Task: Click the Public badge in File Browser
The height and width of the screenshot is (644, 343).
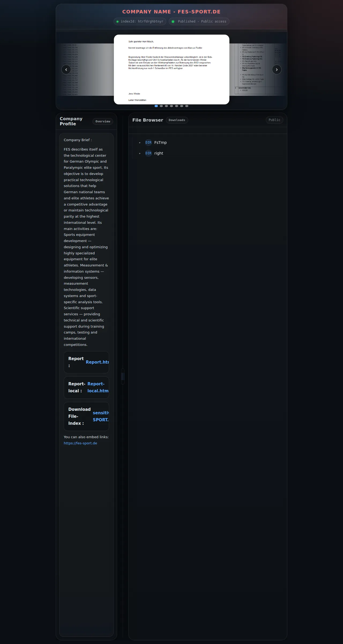Action: point(274,120)
